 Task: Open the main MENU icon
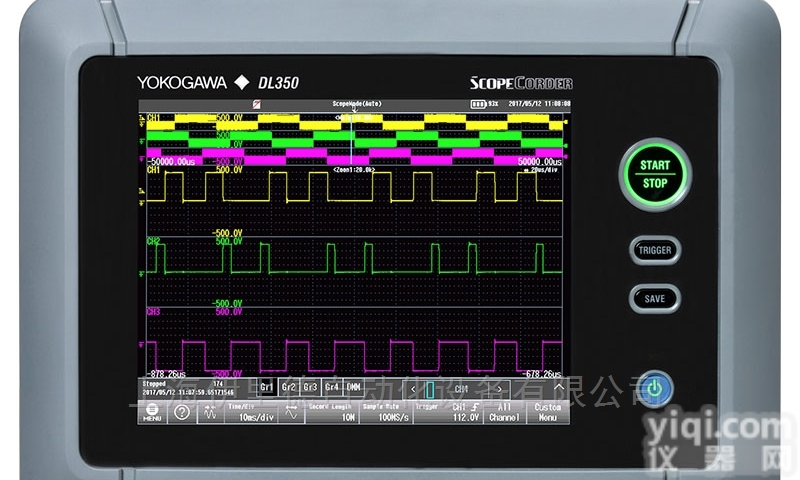coord(152,412)
